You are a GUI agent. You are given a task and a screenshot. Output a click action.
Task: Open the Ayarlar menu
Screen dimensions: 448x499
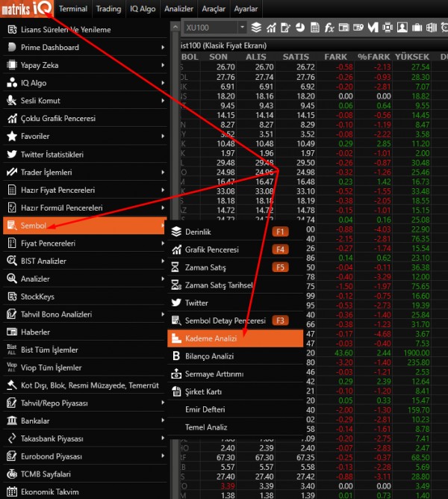(246, 9)
